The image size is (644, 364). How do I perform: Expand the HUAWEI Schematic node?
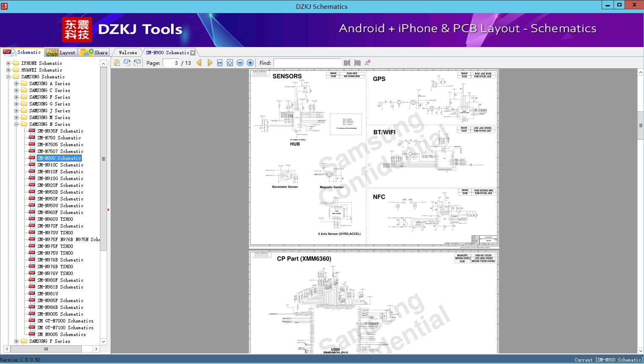(8, 70)
